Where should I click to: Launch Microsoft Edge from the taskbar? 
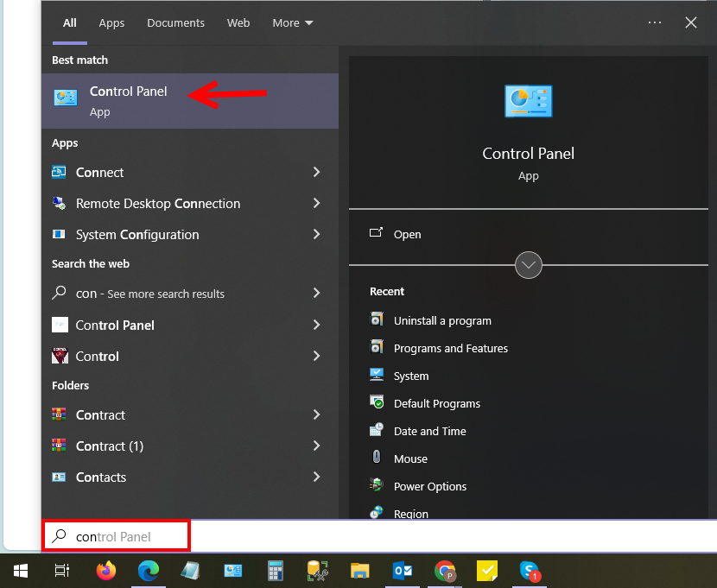(149, 571)
